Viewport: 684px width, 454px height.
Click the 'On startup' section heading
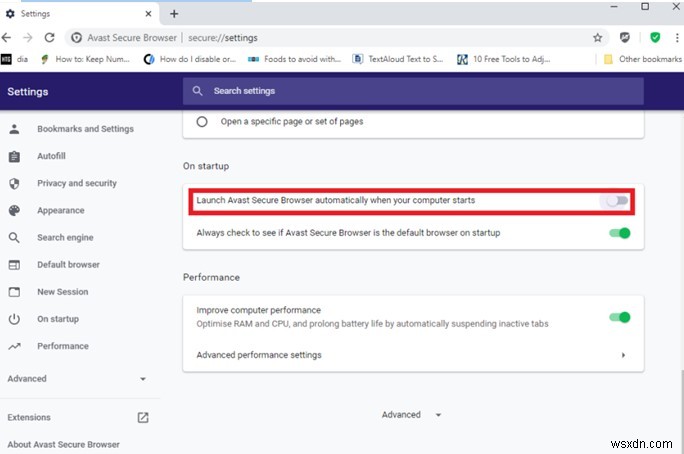[206, 166]
